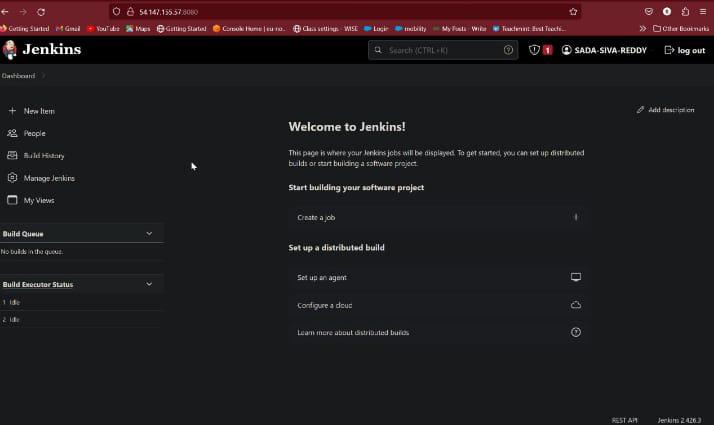Click the Jenkins logo mascot icon

coord(10,50)
